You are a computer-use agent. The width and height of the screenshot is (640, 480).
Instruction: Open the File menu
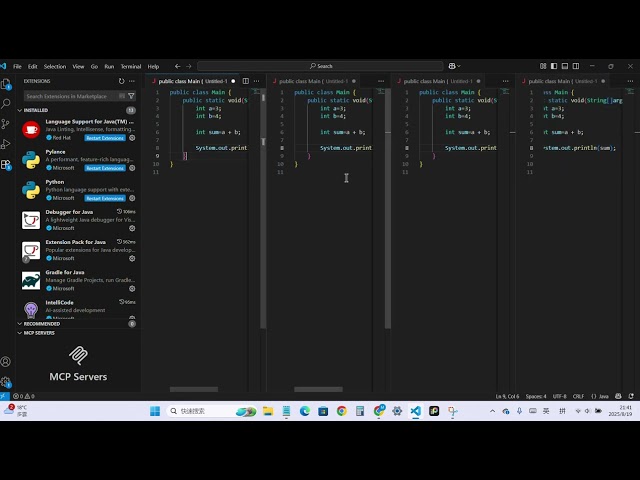[17, 67]
